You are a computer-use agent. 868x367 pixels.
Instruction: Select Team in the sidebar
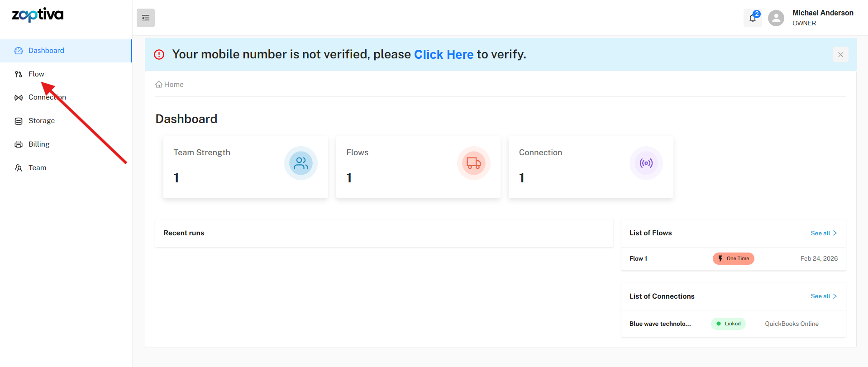click(37, 168)
